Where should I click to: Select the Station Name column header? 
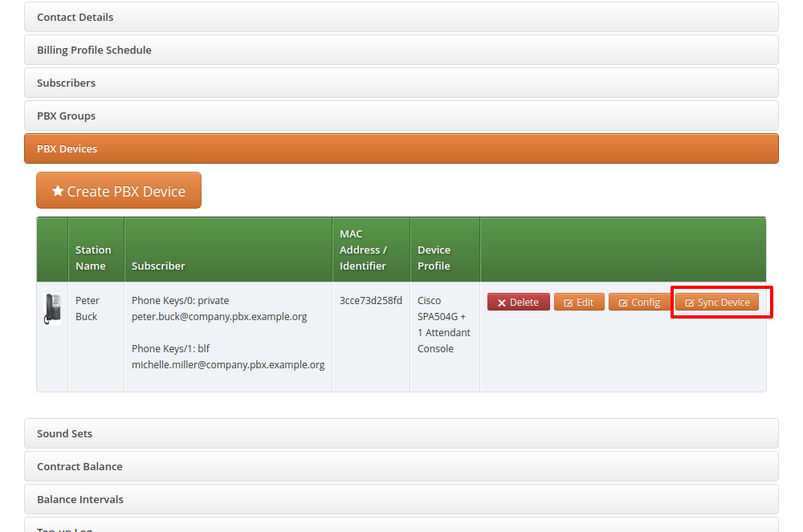[93, 258]
